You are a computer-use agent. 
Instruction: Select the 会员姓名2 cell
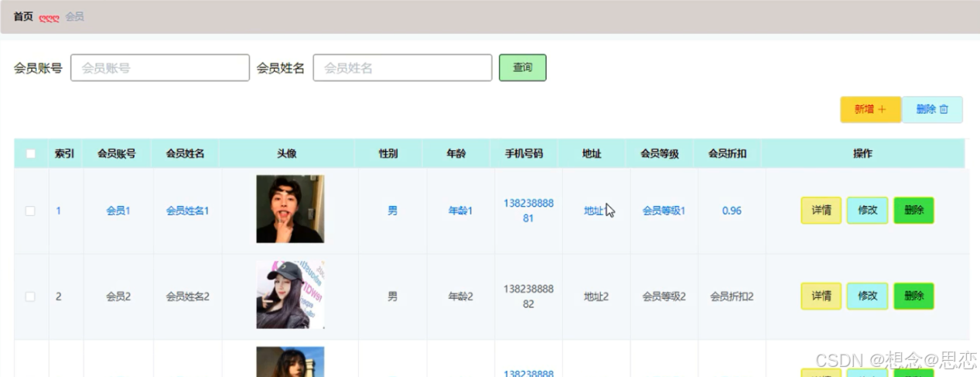pyautogui.click(x=188, y=296)
